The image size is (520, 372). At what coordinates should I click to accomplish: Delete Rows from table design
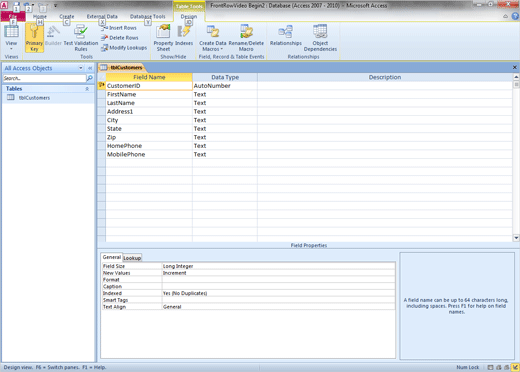120,38
